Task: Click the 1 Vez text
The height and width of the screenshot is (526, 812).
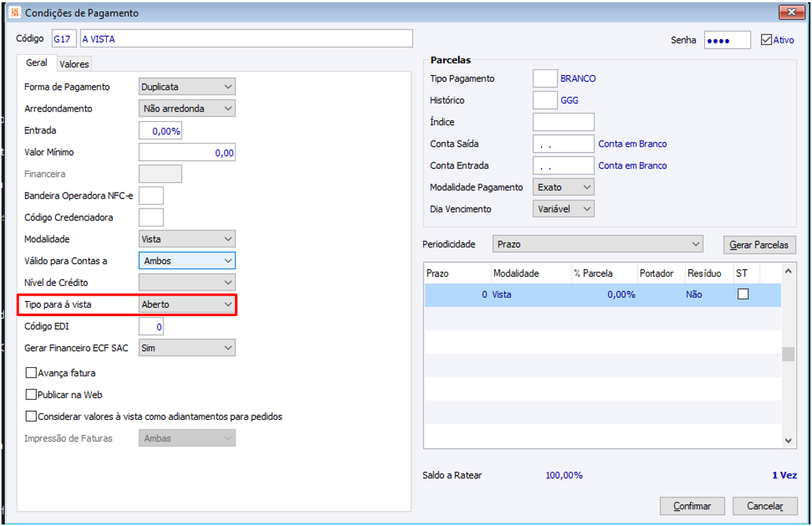Action: [784, 475]
